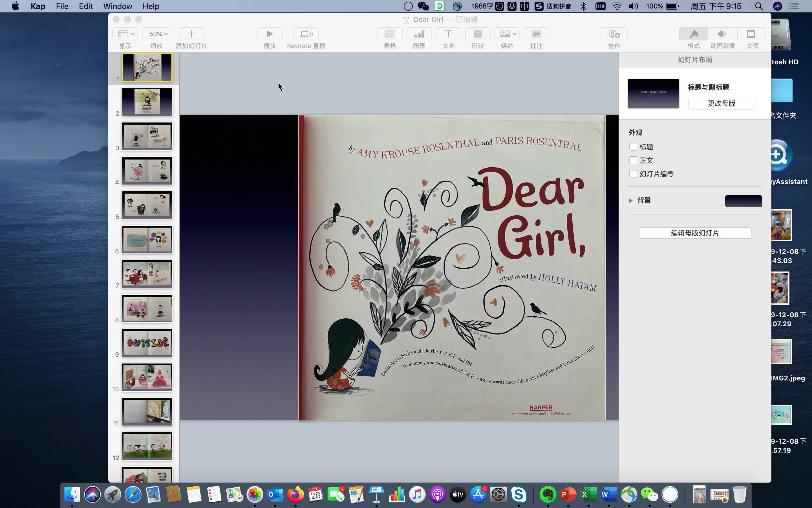Click the dark background color swatch
Image resolution: width=812 pixels, height=508 pixels.
click(x=743, y=201)
